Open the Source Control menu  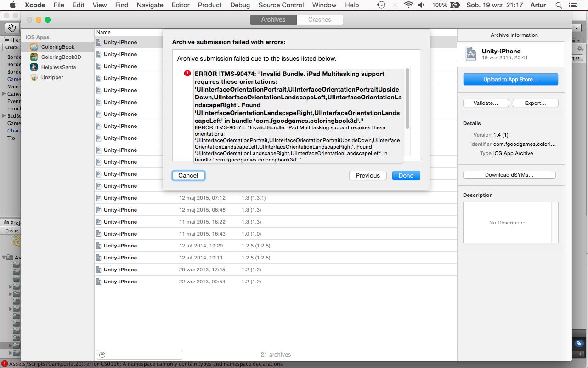click(x=281, y=5)
